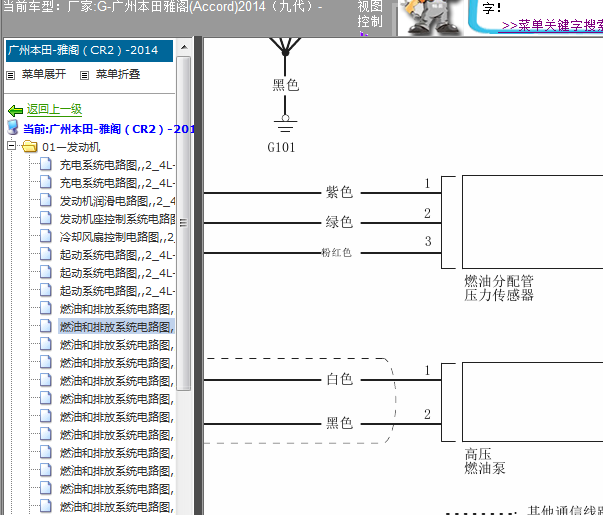Collapse all menus with 菜单折叠
Viewport: 603px width, 515px height.
coord(118,74)
